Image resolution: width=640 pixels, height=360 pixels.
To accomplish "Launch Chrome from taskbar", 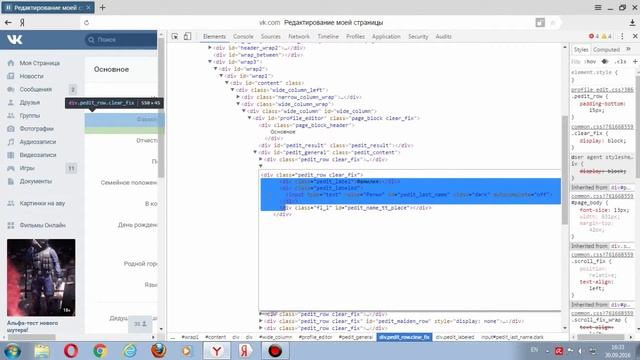I will pyautogui.click(x=100, y=351).
